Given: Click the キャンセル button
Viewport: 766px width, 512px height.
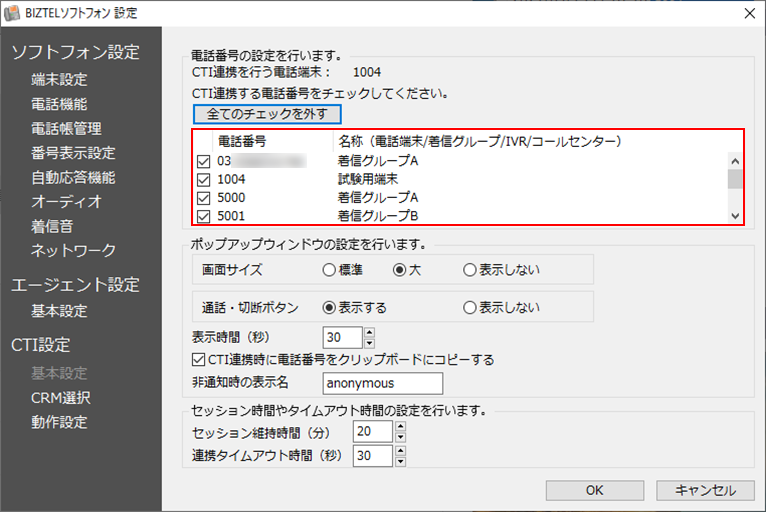Looking at the screenshot, I should (x=705, y=491).
